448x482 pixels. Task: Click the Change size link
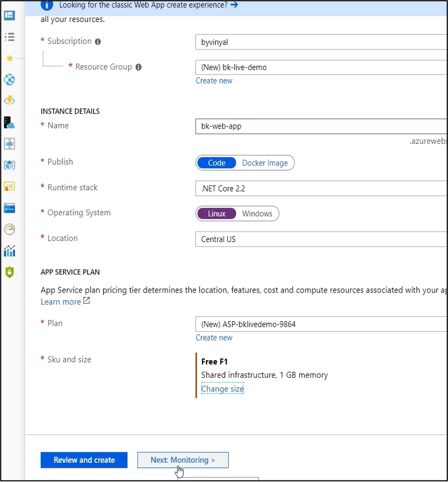tap(222, 389)
